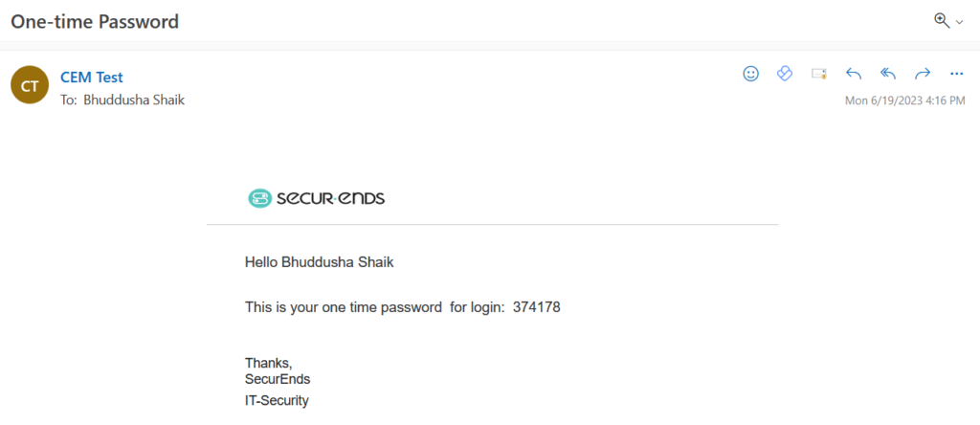
Task: Click the emoji reaction smiley icon
Action: coord(750,74)
